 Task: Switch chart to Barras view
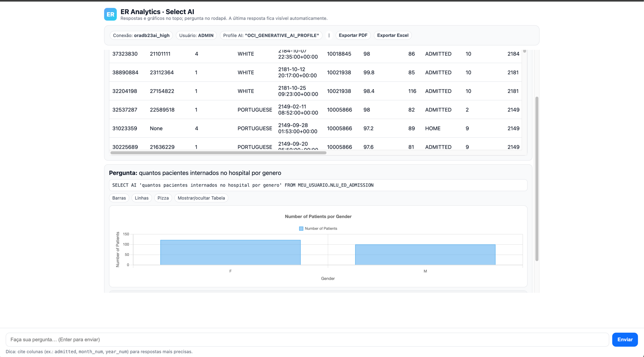(x=119, y=198)
